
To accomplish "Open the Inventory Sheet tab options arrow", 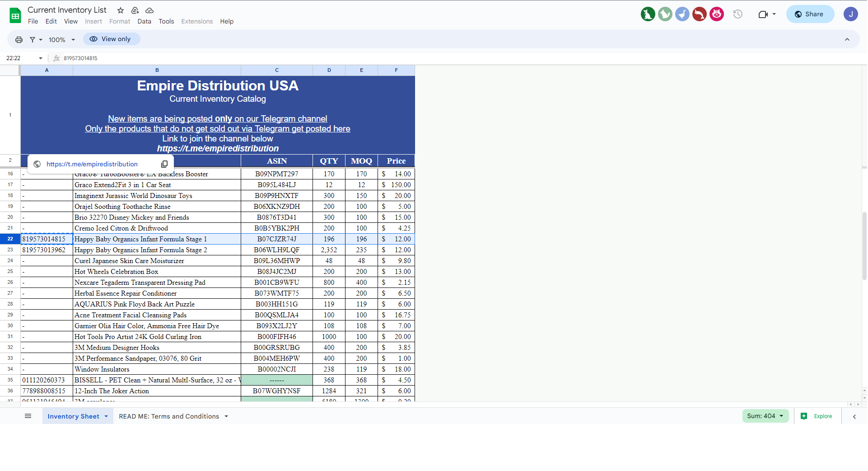I will pyautogui.click(x=106, y=416).
